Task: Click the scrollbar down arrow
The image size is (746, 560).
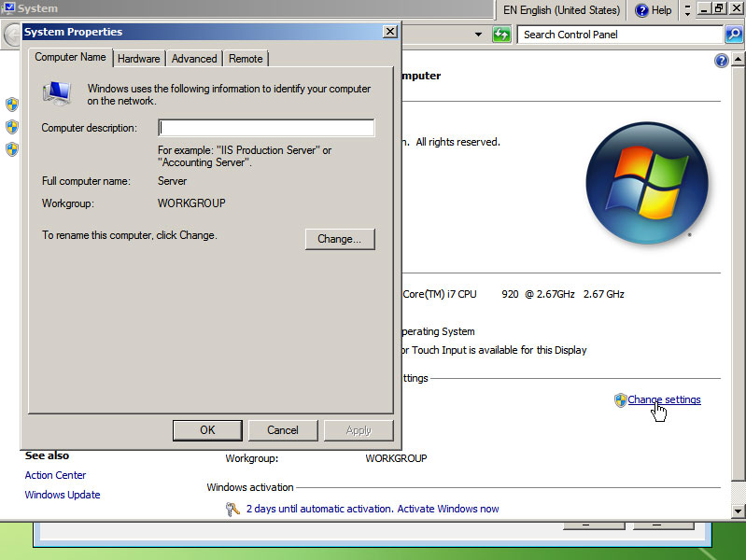Action: (738, 511)
